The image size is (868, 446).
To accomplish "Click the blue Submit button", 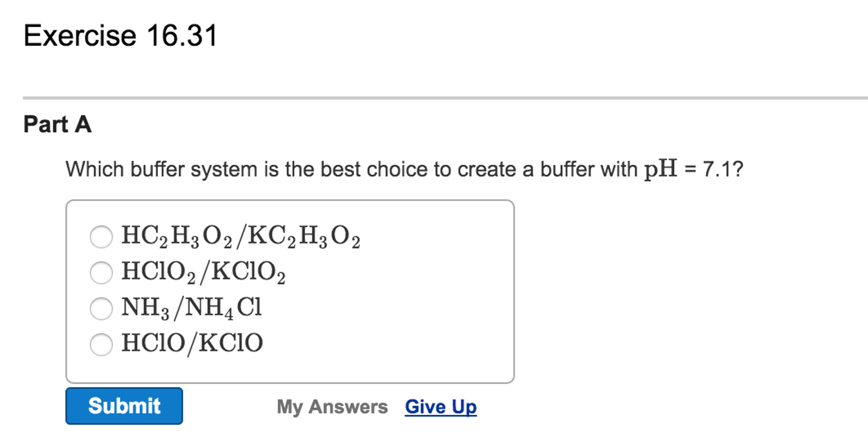I will (x=124, y=406).
